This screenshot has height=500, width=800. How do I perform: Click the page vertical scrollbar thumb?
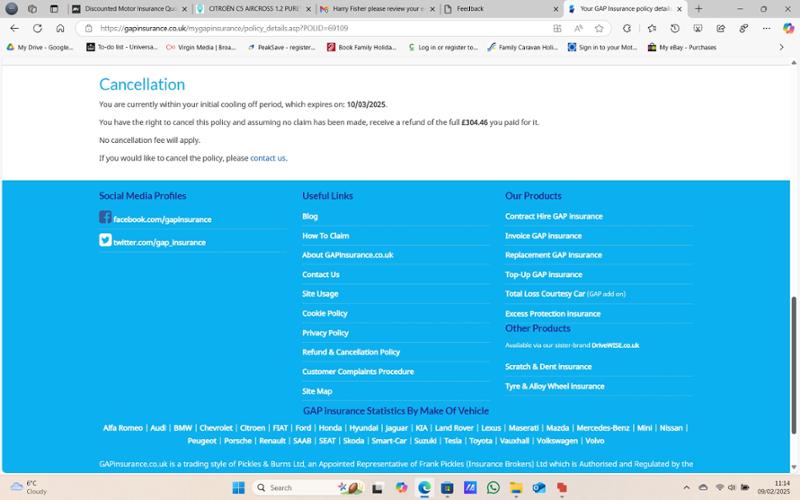[x=794, y=365]
